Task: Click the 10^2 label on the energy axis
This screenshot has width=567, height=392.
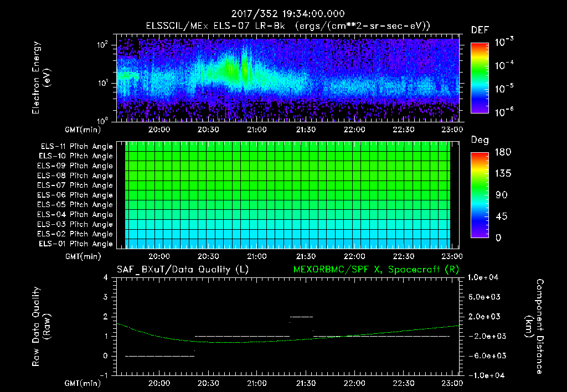Action: pyautogui.click(x=102, y=45)
